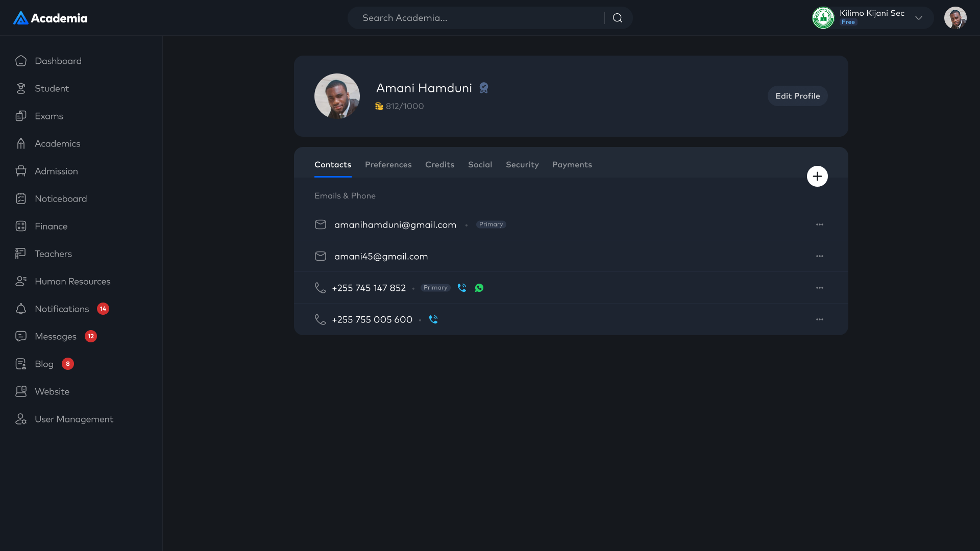Open Notifications with 14 badge
980x551 pixels.
pos(62,309)
